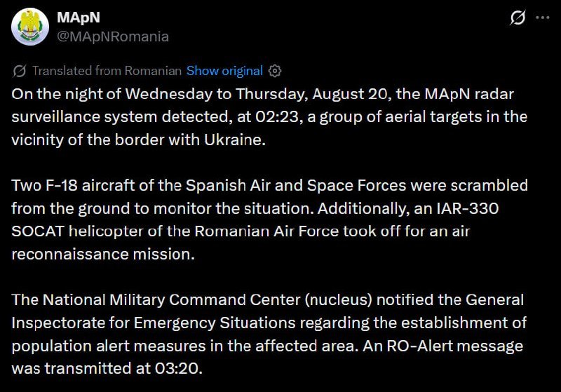Screen dimensions: 561x392
Task: Click the 'F-18' text in the post
Action: 62,185
